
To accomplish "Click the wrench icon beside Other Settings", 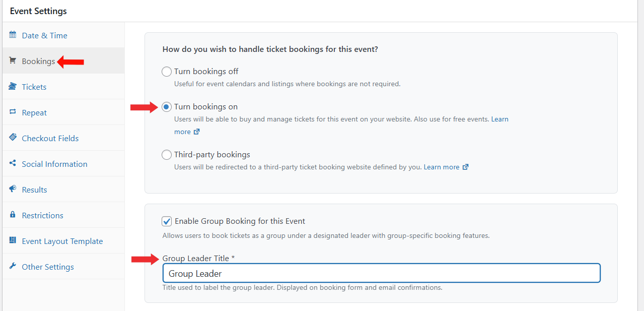I will (13, 267).
